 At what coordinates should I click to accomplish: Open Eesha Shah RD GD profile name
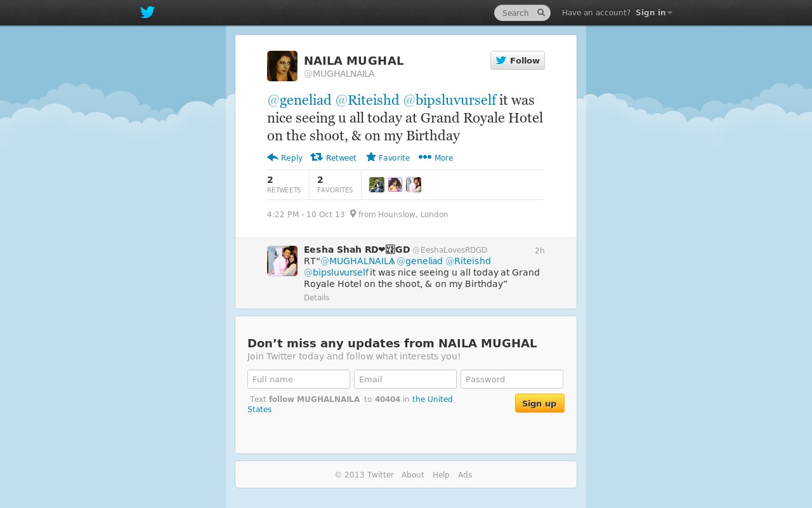tap(357, 250)
